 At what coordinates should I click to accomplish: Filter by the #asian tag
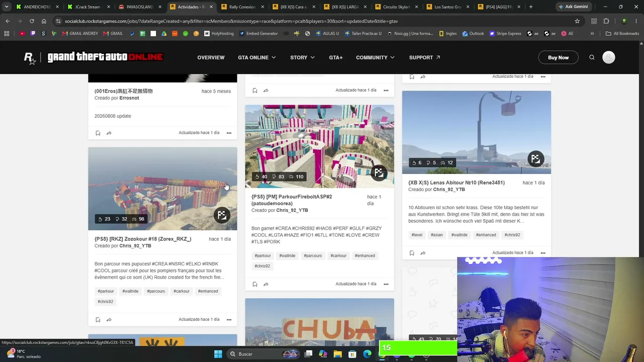437,235
